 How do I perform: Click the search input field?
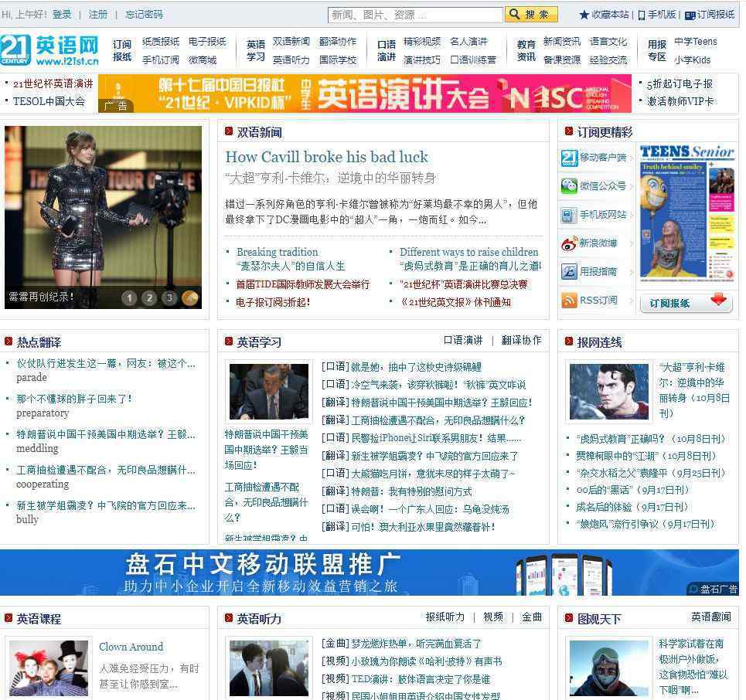(415, 15)
